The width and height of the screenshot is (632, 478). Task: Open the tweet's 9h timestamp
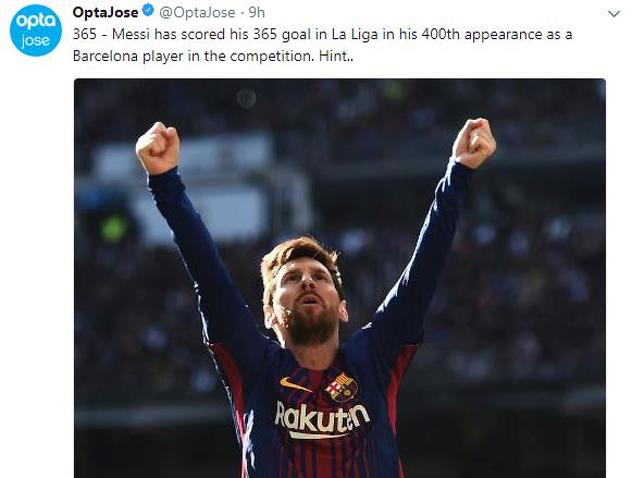tap(257, 12)
